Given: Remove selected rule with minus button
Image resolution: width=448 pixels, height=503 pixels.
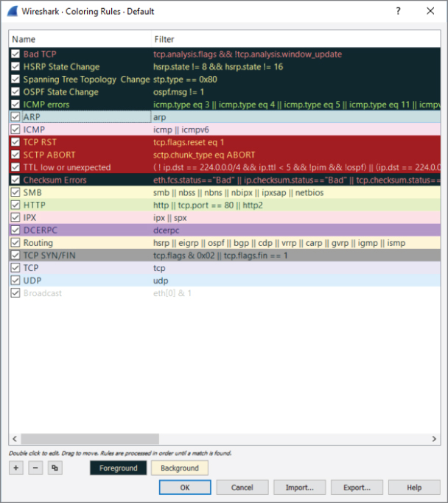Looking at the screenshot, I should tap(35, 468).
